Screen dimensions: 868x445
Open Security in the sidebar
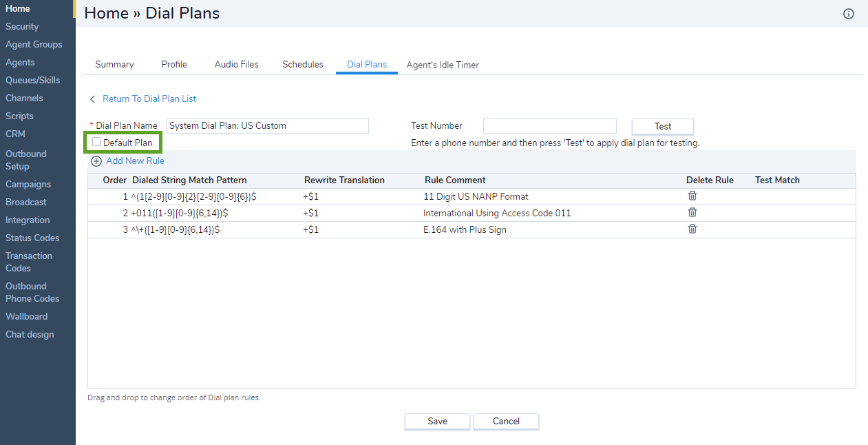coord(22,27)
